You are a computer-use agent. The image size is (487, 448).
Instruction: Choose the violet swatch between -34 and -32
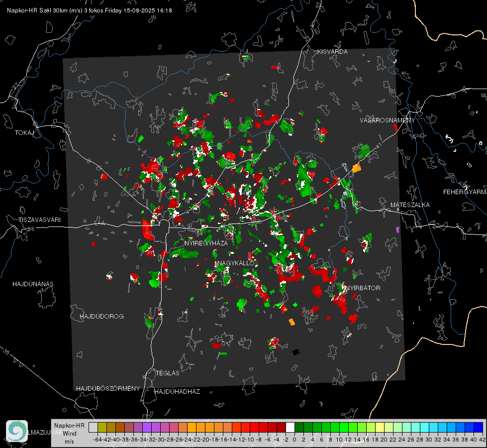click(147, 427)
